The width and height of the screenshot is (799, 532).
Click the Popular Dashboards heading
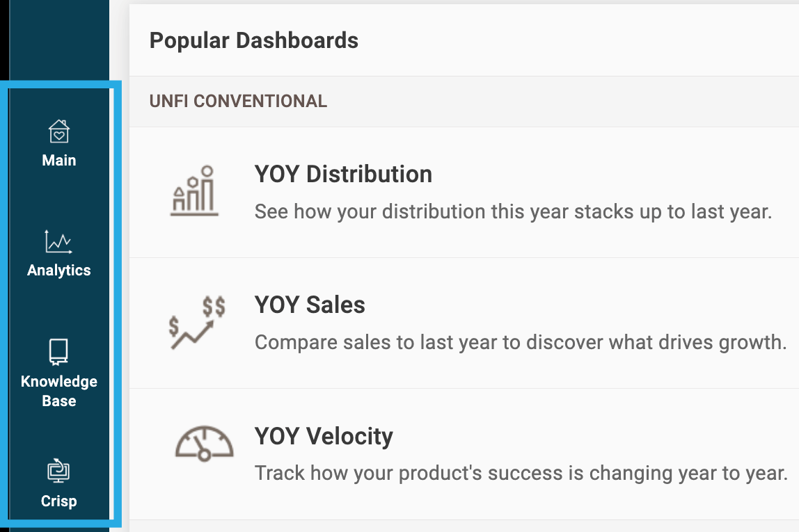(x=254, y=41)
